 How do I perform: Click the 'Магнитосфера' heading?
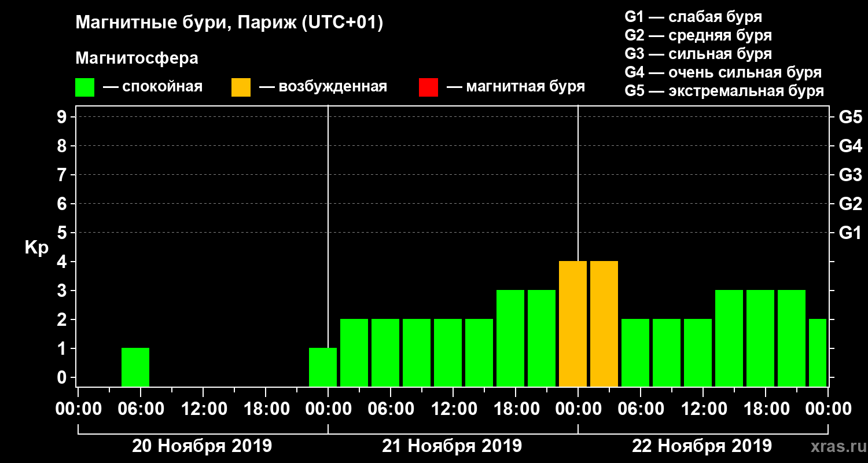tap(137, 58)
